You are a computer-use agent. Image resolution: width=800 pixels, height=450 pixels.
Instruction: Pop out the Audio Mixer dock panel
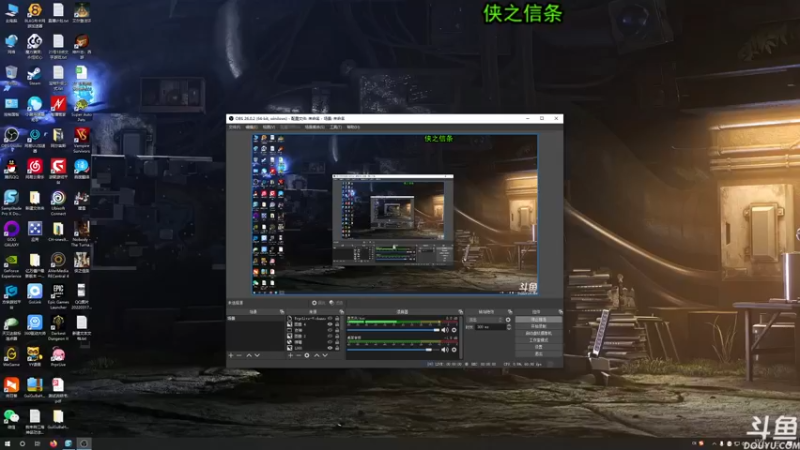(x=461, y=311)
